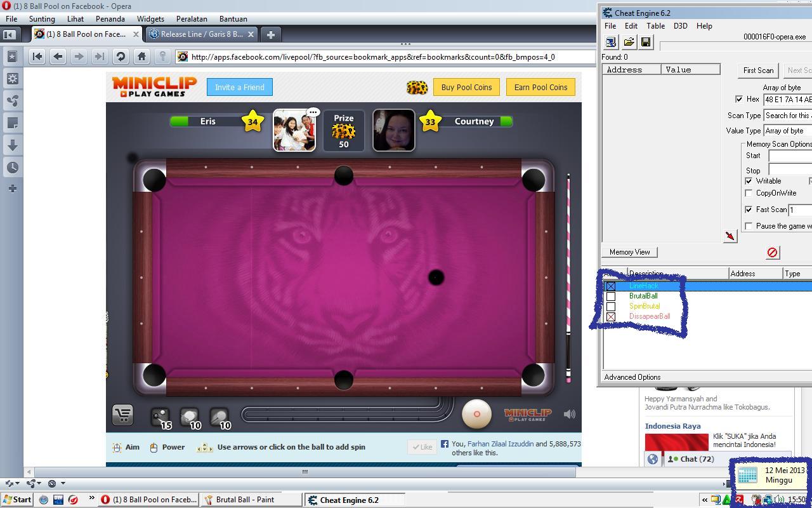This screenshot has width=812, height=508.
Task: Open the Opera Unite panel icon
Action: click(x=12, y=101)
